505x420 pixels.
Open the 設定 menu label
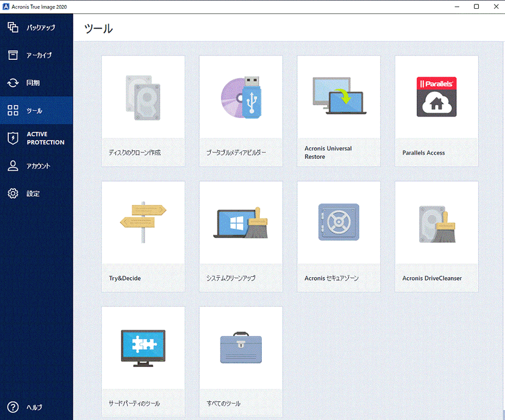pos(33,194)
